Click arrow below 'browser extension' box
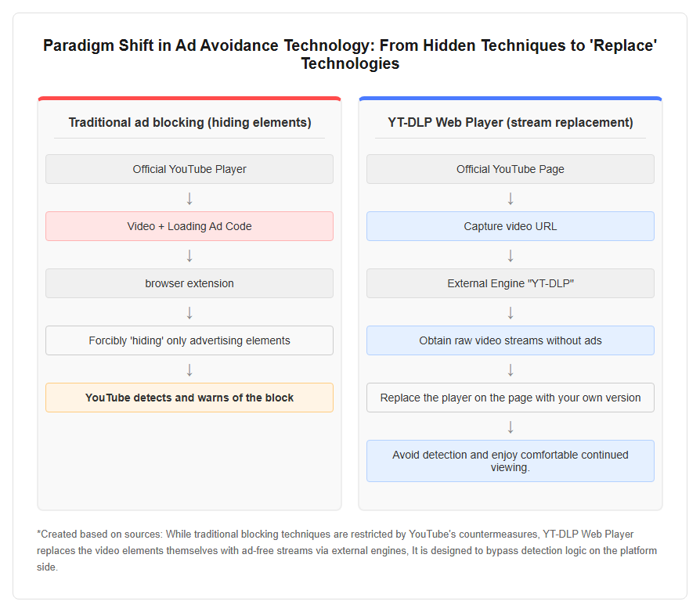This screenshot has width=700, height=612. coord(189,312)
